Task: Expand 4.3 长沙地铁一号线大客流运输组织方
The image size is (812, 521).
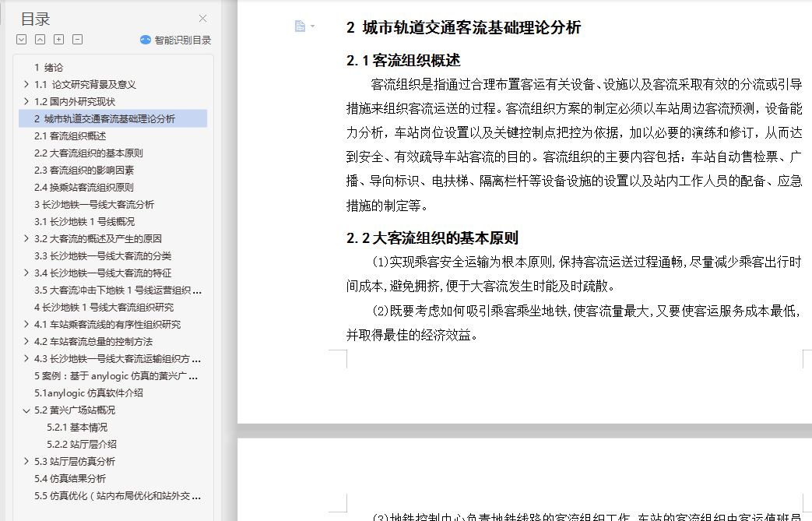Action: point(26,358)
